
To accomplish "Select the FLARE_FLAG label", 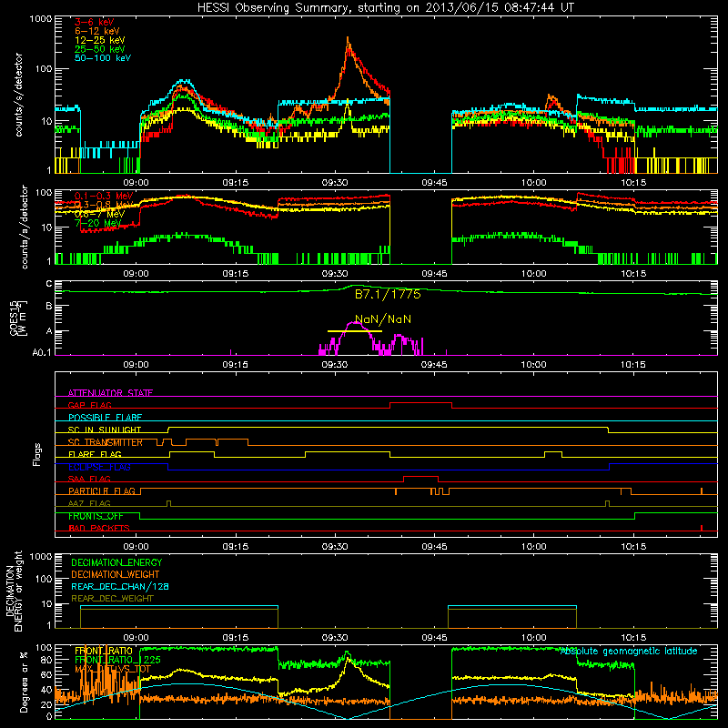I will 95,454.
